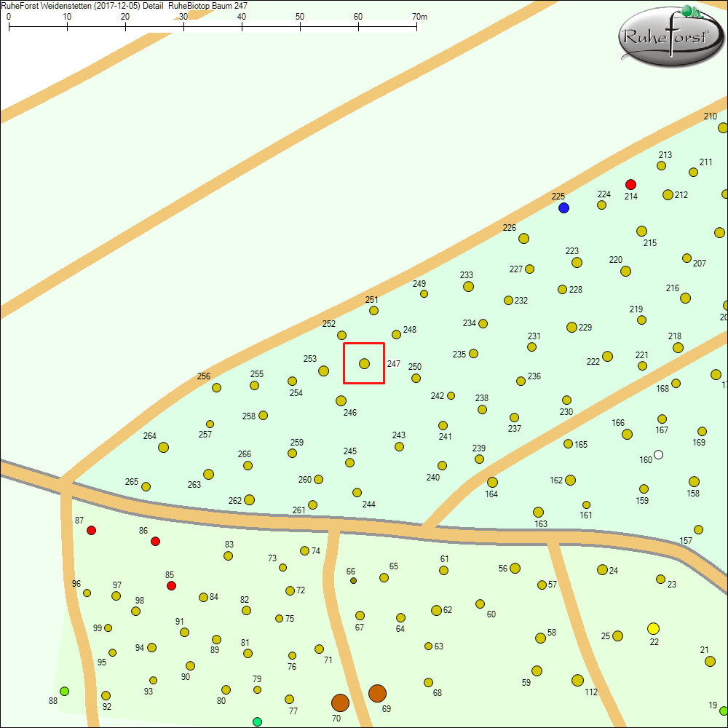Screen dimensions: 728x728
Task: Click the bright yellow marker 22
Action: [653, 628]
